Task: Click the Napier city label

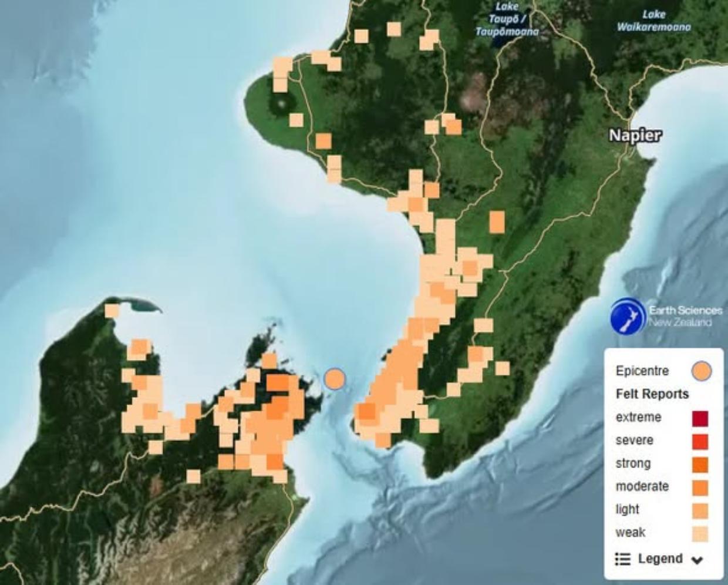Action: [635, 135]
